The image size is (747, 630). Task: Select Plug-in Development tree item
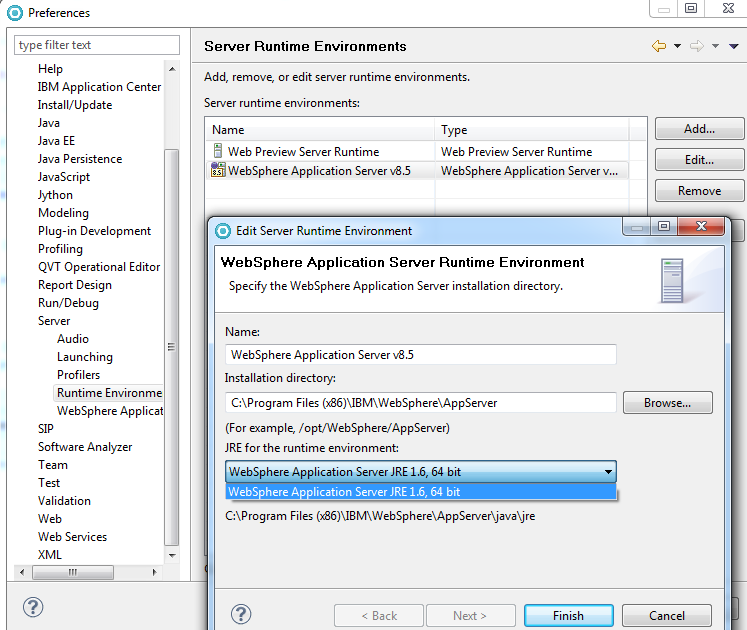[94, 231]
